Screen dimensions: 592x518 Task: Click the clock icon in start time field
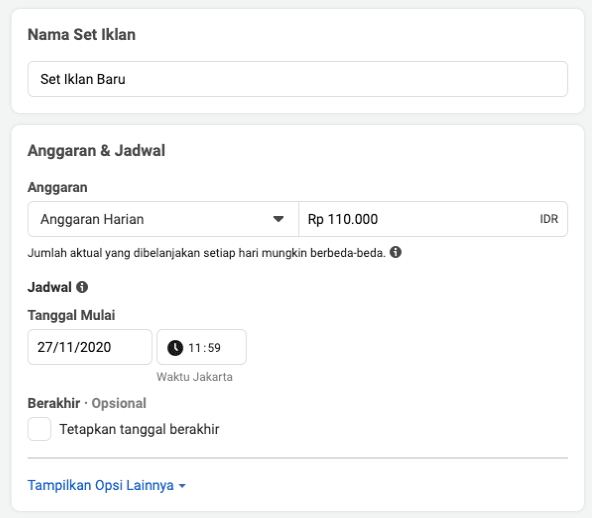tap(175, 348)
